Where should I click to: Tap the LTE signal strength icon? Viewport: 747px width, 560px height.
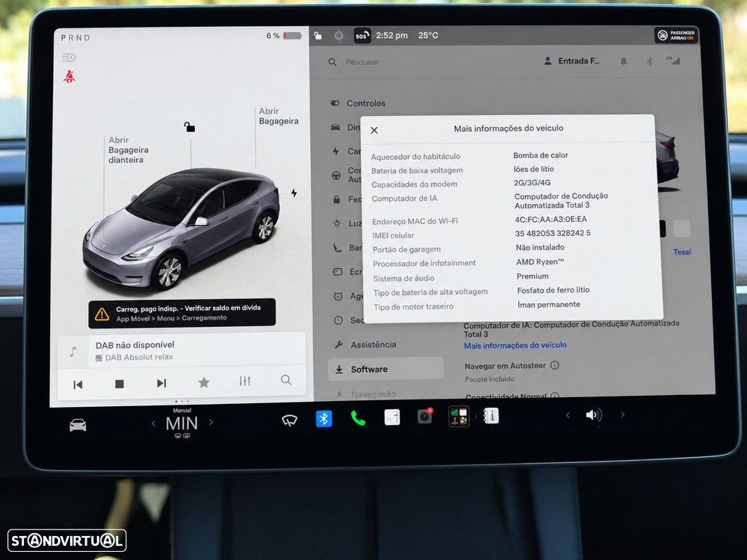[673, 60]
